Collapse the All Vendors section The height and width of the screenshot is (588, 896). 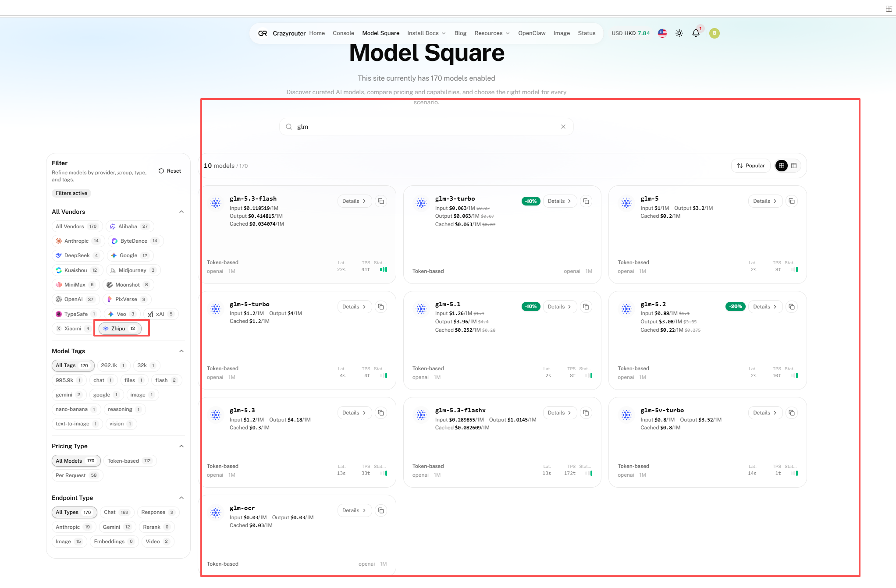[x=181, y=212]
